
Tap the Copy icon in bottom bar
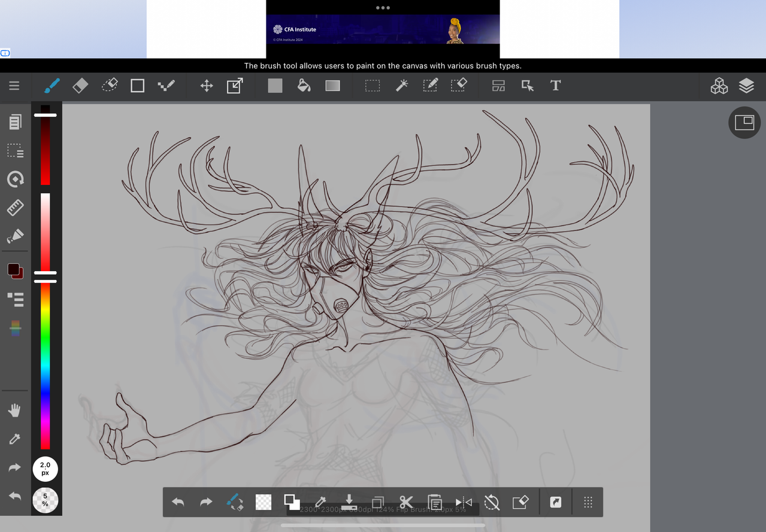pyautogui.click(x=378, y=502)
